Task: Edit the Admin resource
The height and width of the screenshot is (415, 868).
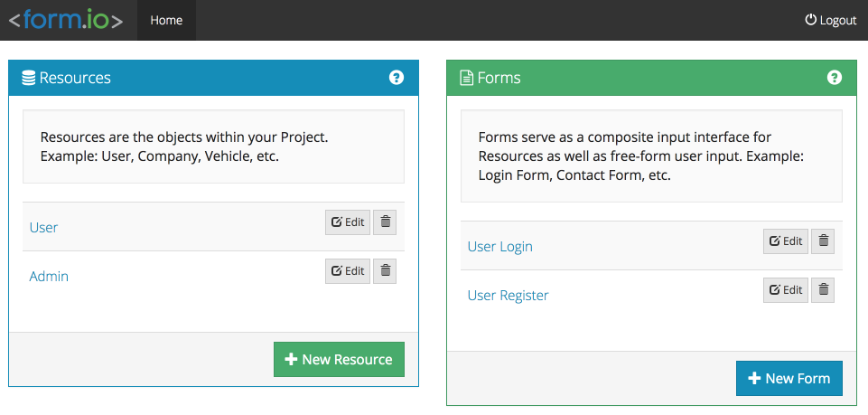Action: (x=348, y=271)
